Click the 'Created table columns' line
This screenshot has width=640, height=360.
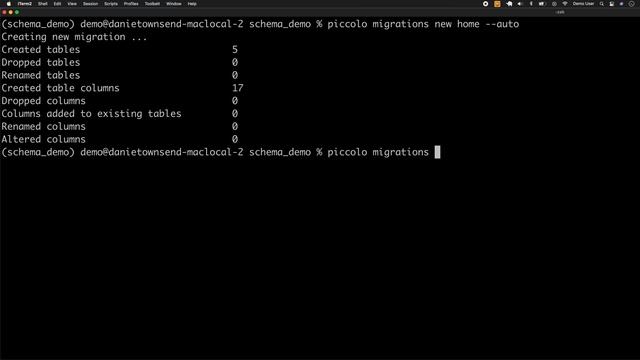[122, 88]
